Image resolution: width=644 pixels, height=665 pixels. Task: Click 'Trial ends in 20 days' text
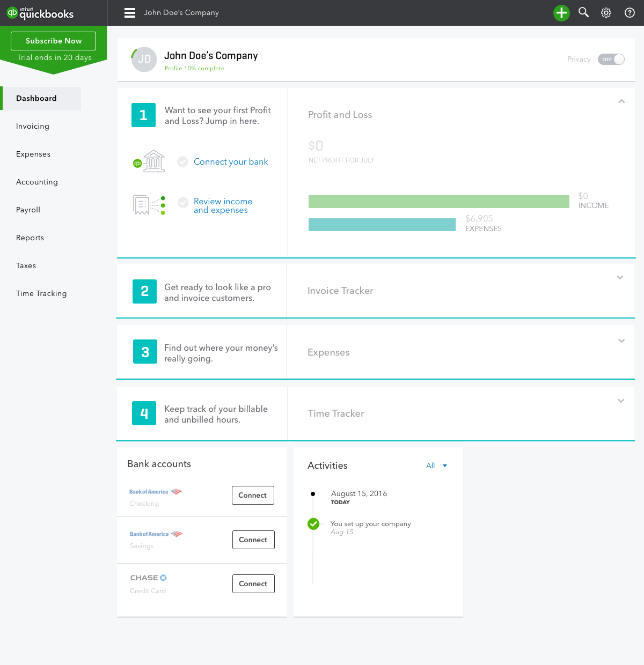[54, 57]
